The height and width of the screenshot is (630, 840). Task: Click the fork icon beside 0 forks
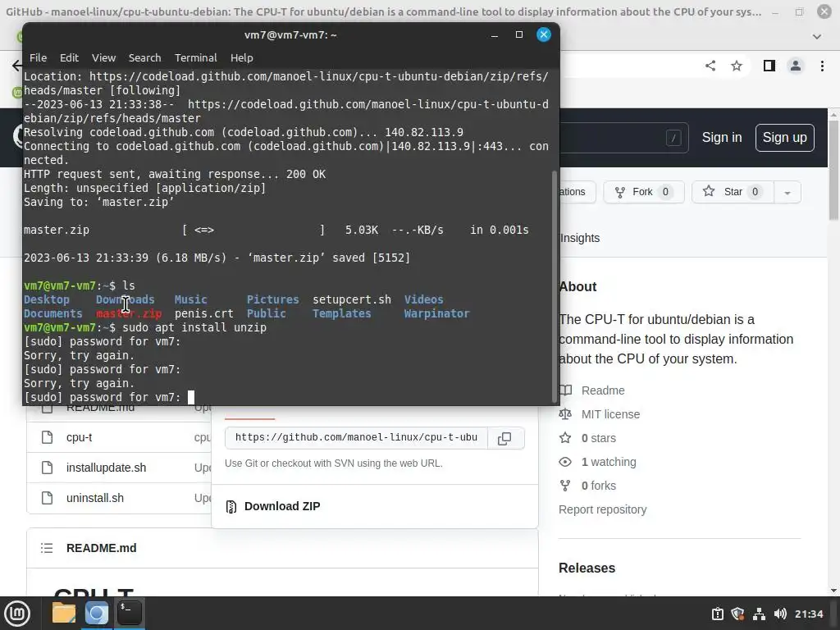[x=565, y=486]
